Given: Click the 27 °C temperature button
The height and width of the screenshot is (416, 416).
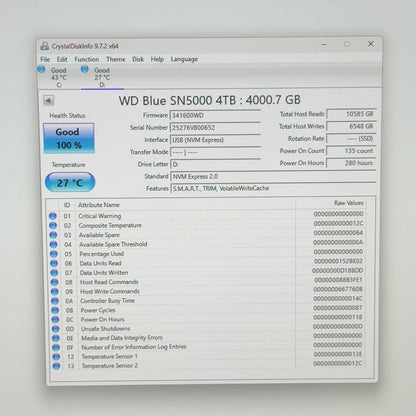Looking at the screenshot, I should tap(70, 182).
